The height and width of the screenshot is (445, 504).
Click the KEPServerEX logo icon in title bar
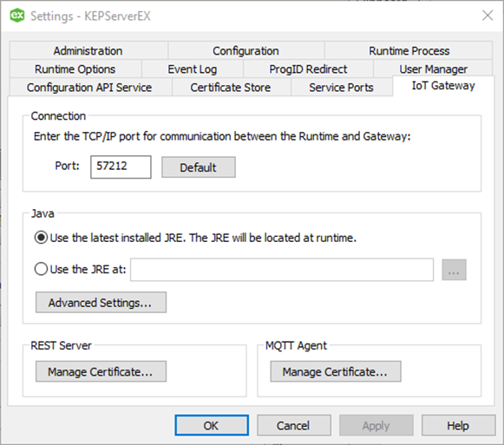pyautogui.click(x=17, y=16)
